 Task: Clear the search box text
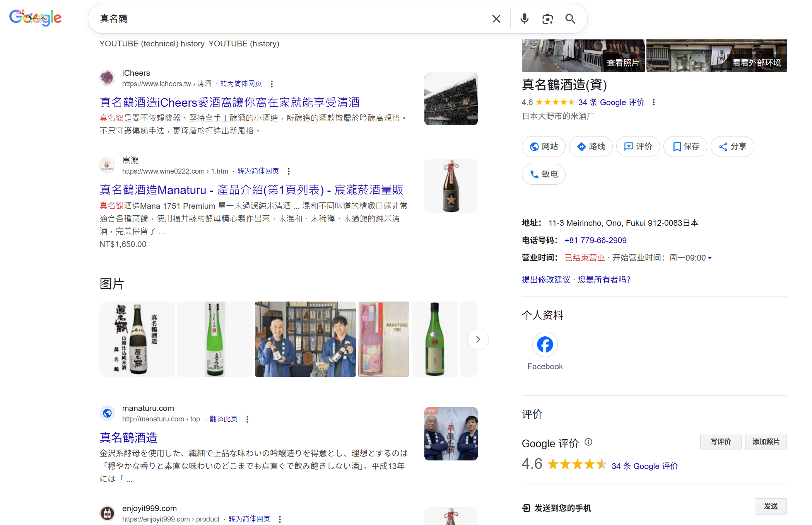(x=496, y=19)
